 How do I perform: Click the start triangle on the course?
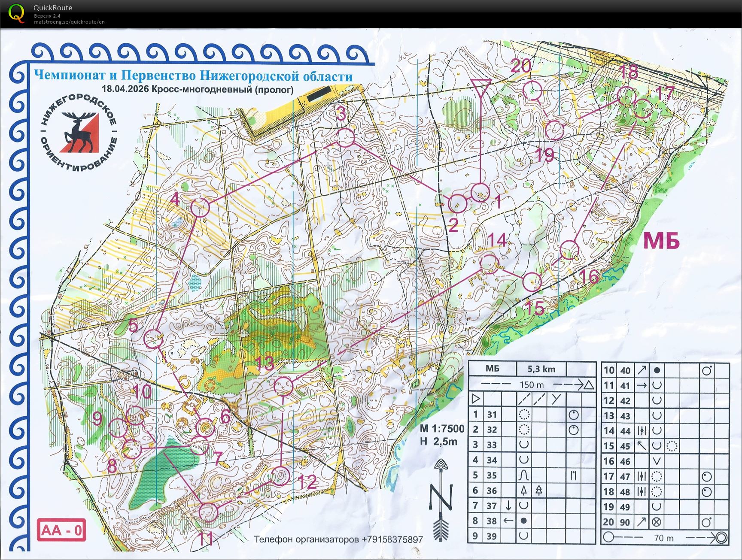pyautogui.click(x=480, y=87)
